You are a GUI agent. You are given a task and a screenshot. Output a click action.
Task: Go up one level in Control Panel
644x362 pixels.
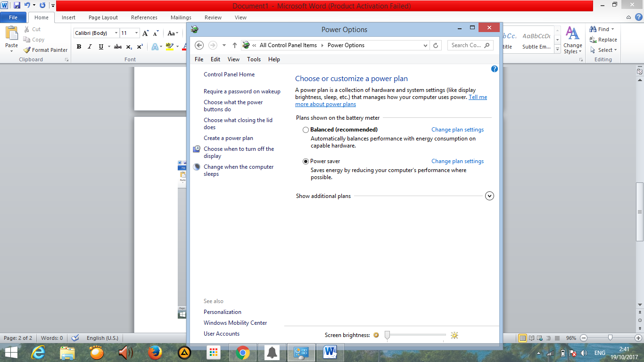235,45
